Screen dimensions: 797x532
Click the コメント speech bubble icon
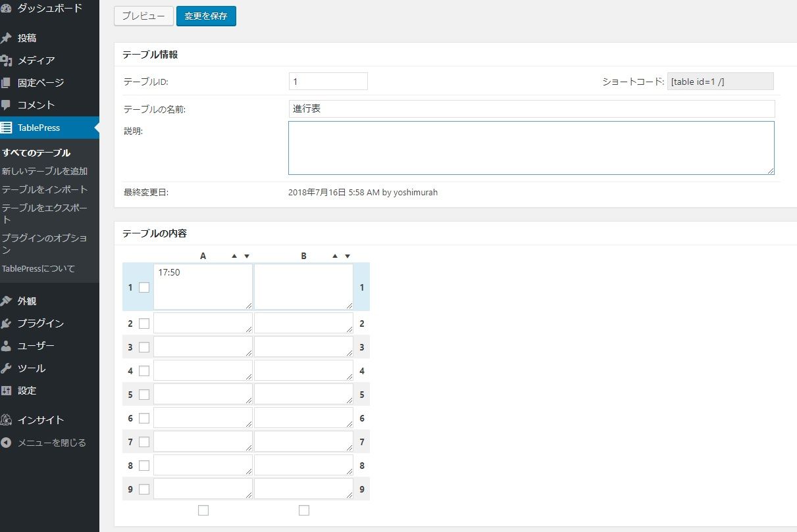point(7,105)
